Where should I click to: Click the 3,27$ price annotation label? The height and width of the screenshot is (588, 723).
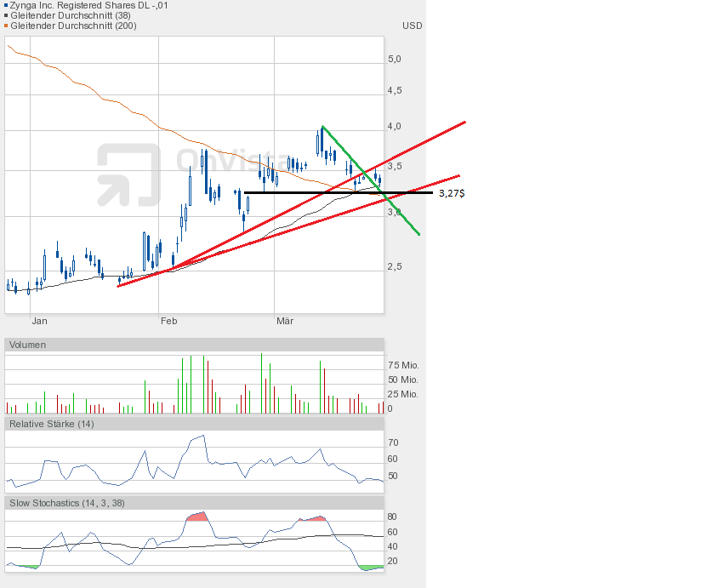452,193
